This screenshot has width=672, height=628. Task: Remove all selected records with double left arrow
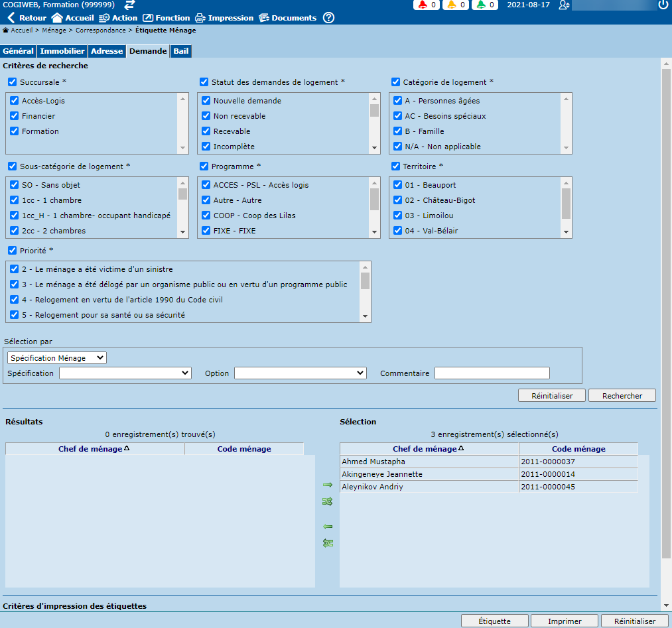[327, 543]
